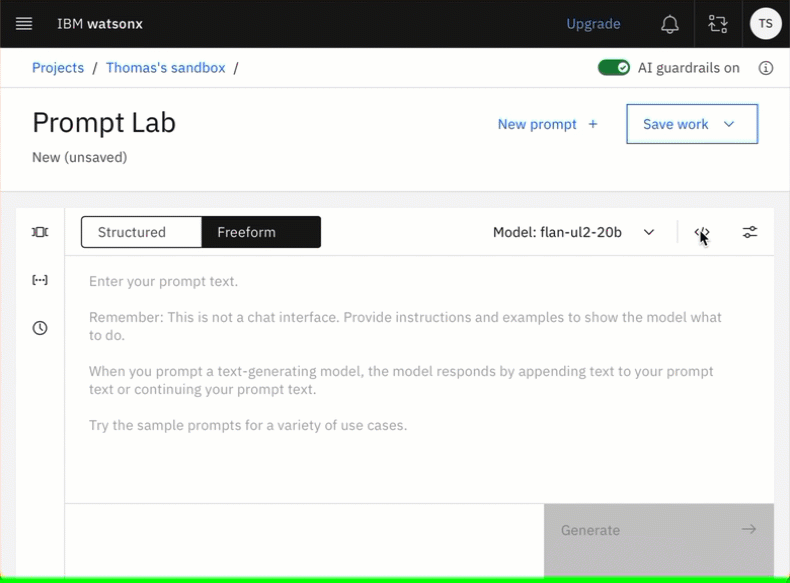The height and width of the screenshot is (583, 790).
Task: Open Thomas's sandbox breadcrumb link
Action: click(166, 68)
